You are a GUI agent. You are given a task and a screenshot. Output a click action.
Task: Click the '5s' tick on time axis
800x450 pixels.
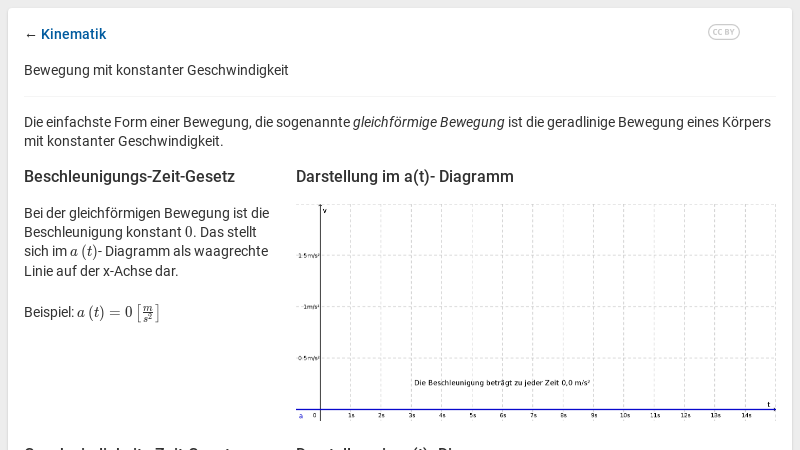472,415
